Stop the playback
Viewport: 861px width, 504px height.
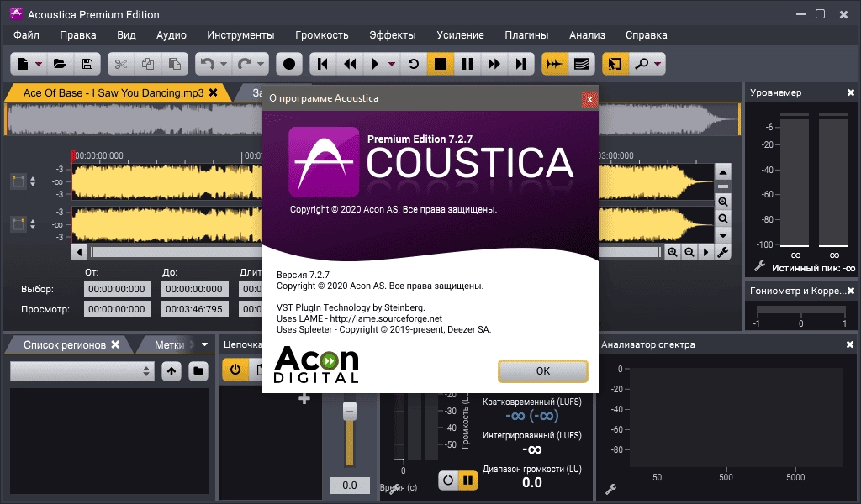coord(441,64)
